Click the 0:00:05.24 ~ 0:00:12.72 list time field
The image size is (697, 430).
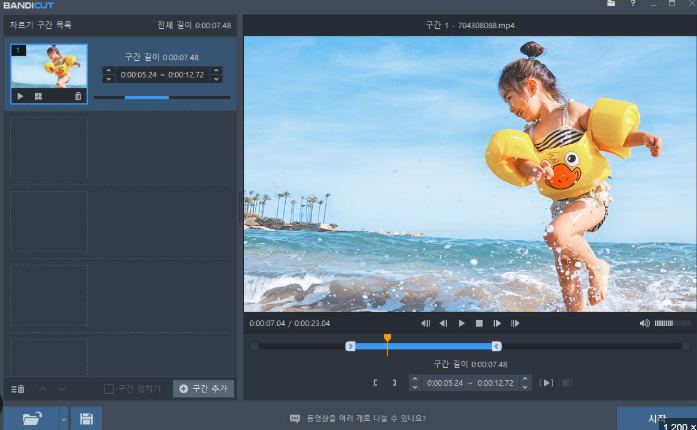162,75
